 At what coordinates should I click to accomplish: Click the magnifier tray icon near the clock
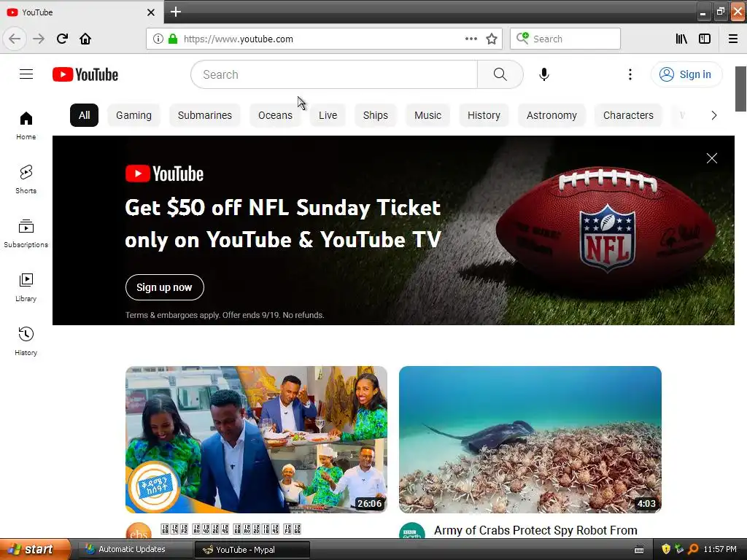(693, 549)
